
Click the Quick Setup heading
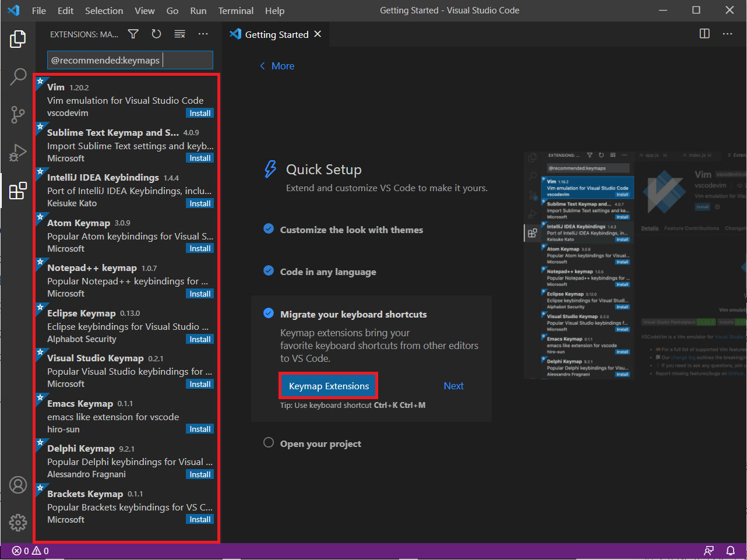(x=323, y=170)
